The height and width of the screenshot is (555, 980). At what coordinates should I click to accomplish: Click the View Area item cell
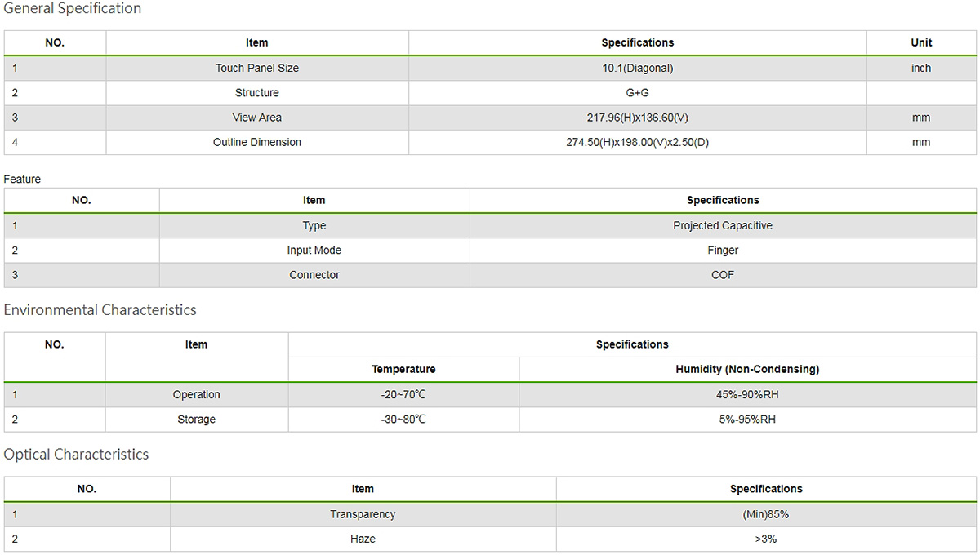click(257, 118)
